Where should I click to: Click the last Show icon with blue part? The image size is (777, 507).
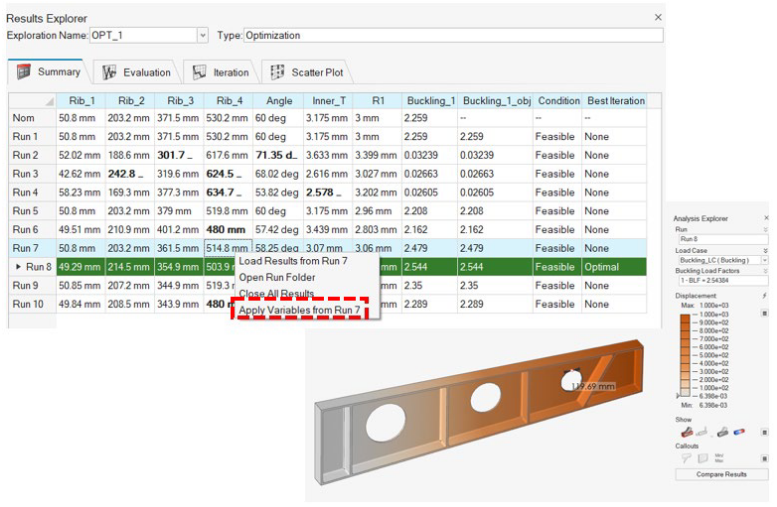coord(739,431)
